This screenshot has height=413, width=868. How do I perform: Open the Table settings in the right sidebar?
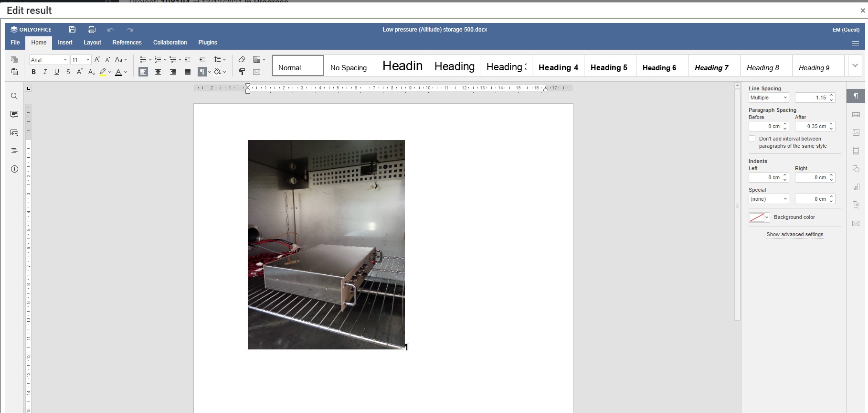coord(856,114)
